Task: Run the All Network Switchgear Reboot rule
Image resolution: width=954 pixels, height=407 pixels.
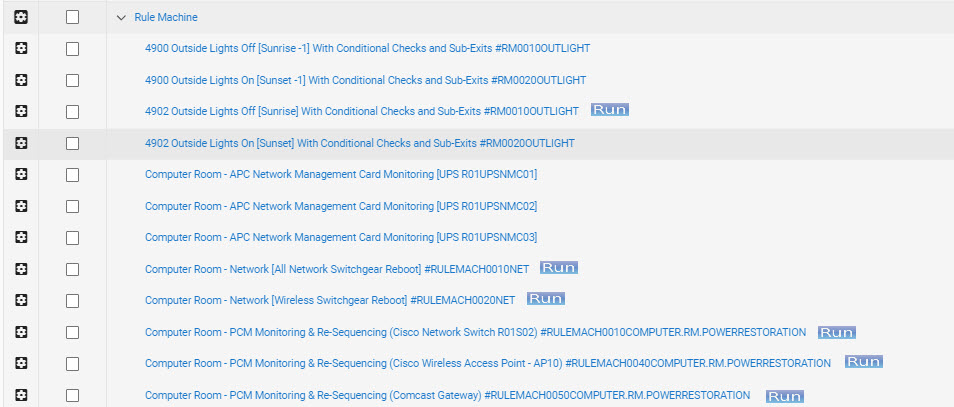Action: [559, 268]
